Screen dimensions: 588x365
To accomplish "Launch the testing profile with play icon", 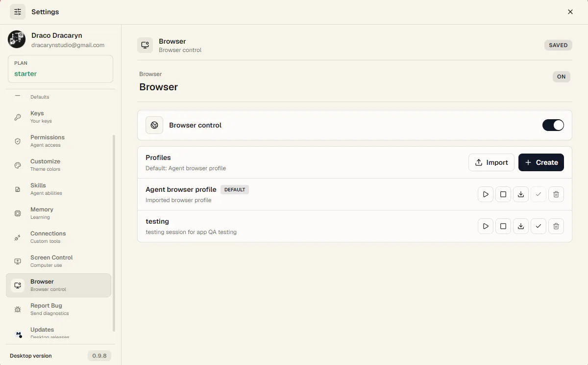I will point(486,226).
